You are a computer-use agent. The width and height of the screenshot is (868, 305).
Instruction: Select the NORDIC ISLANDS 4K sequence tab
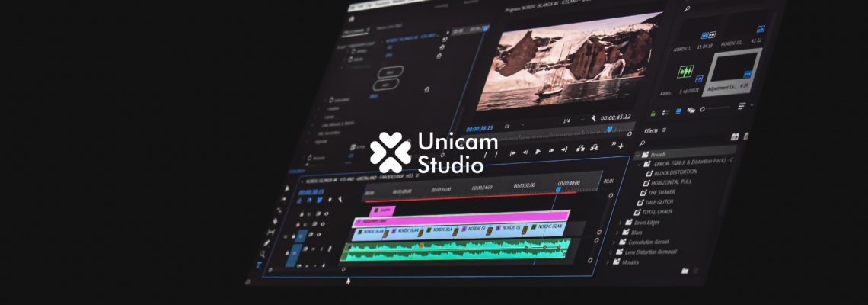(x=360, y=179)
